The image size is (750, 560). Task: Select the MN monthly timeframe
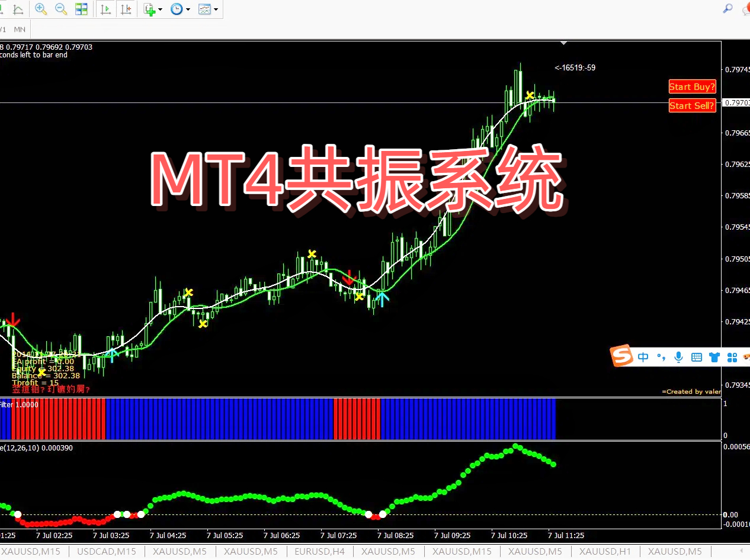point(20,29)
